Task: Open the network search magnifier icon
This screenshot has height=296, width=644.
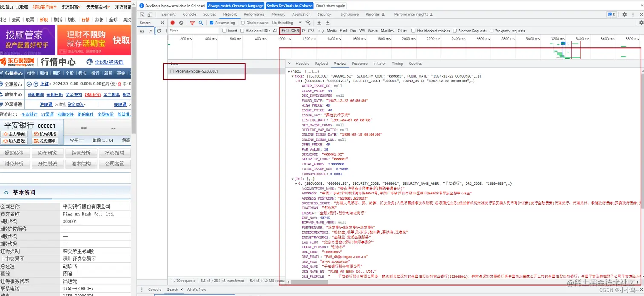Action: coord(201,23)
